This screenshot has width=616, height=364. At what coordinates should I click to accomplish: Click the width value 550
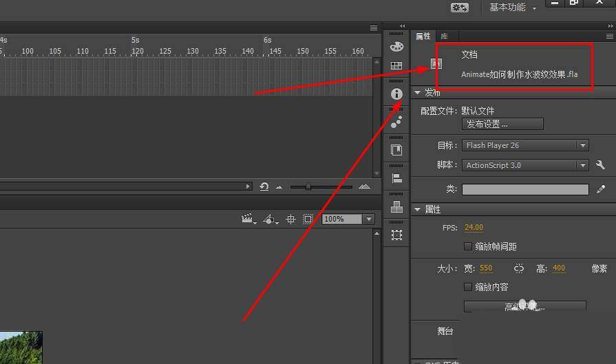(x=486, y=268)
